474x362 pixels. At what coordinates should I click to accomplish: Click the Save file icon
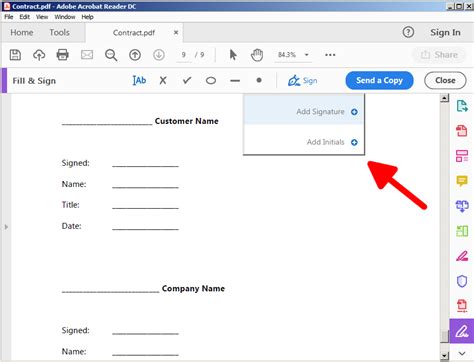coord(15,55)
